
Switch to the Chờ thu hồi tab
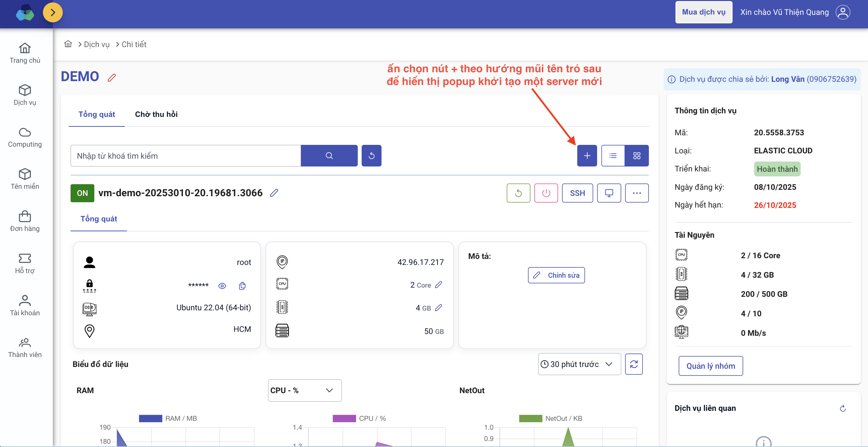coord(156,114)
